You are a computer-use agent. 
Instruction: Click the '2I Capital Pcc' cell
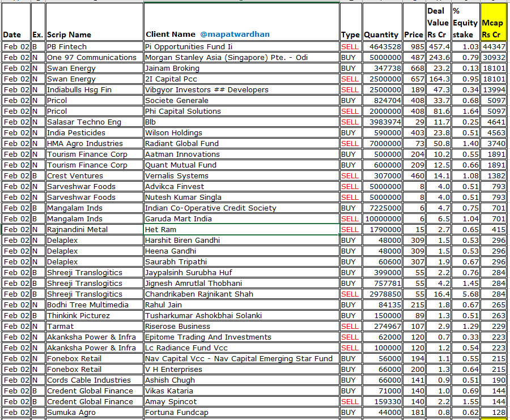[x=241, y=79]
